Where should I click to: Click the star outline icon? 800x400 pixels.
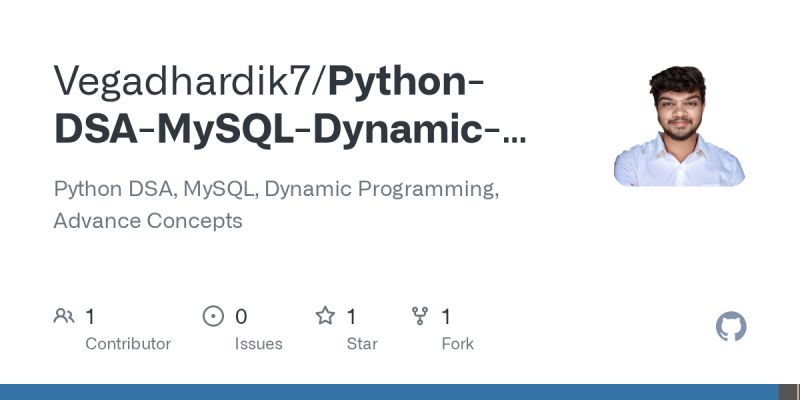pos(325,316)
